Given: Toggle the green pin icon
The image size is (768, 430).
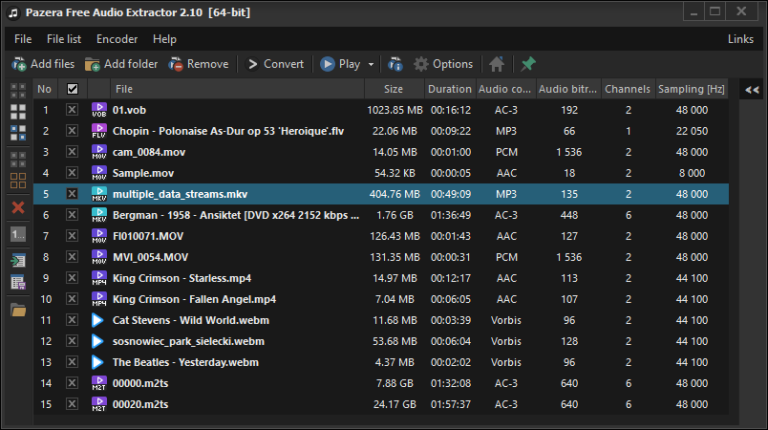Looking at the screenshot, I should (528, 64).
